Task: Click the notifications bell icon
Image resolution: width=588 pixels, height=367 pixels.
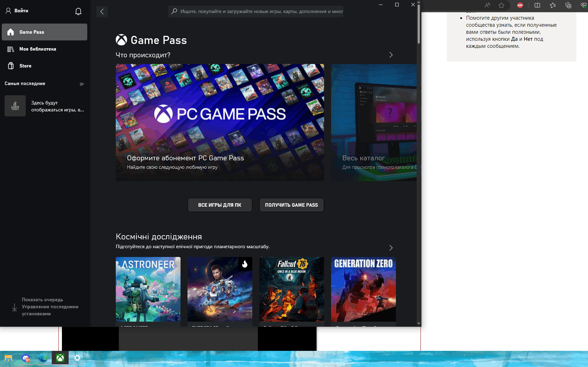Action: tap(78, 12)
